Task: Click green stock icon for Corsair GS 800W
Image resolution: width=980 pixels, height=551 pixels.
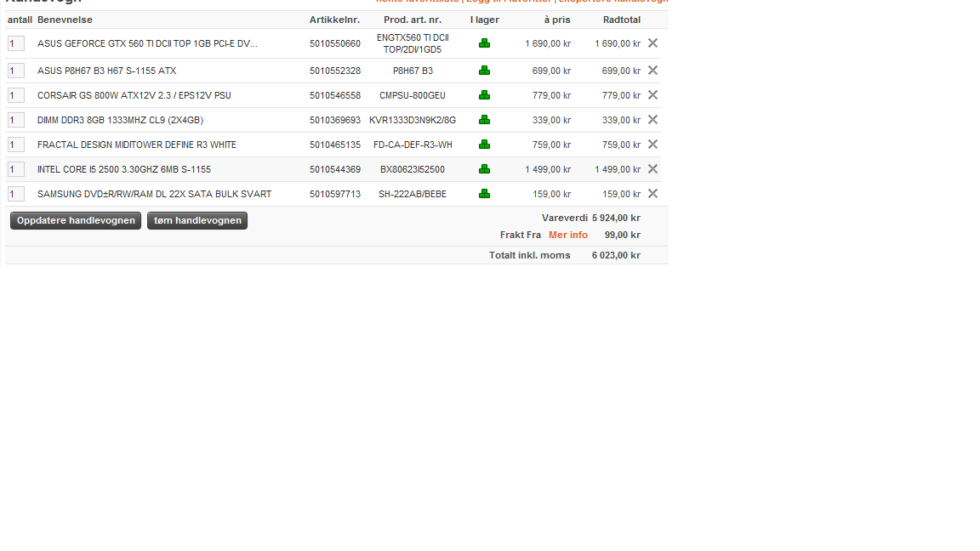Action: coord(484,95)
